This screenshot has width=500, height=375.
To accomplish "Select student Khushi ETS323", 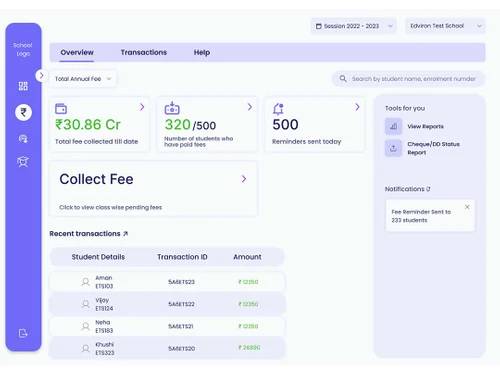I will coord(105,349).
